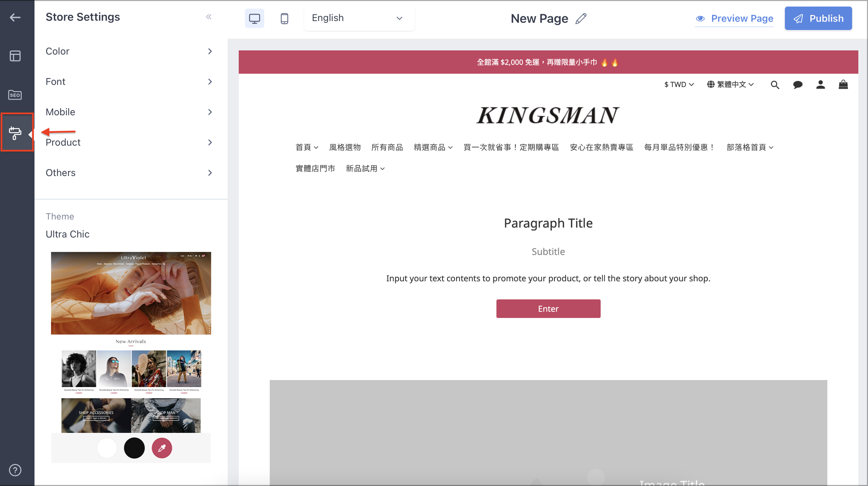
Task: Click the search magnifier icon in the store header
Action: coord(775,85)
